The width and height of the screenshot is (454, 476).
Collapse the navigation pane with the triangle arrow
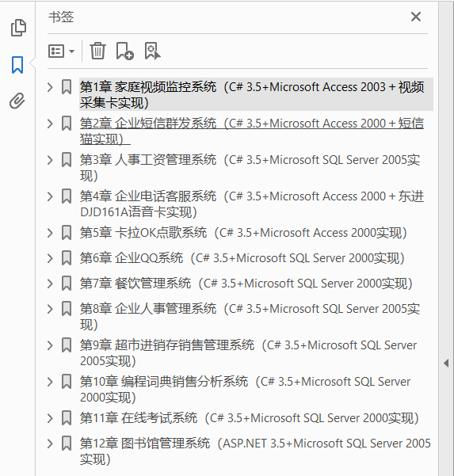point(446,363)
